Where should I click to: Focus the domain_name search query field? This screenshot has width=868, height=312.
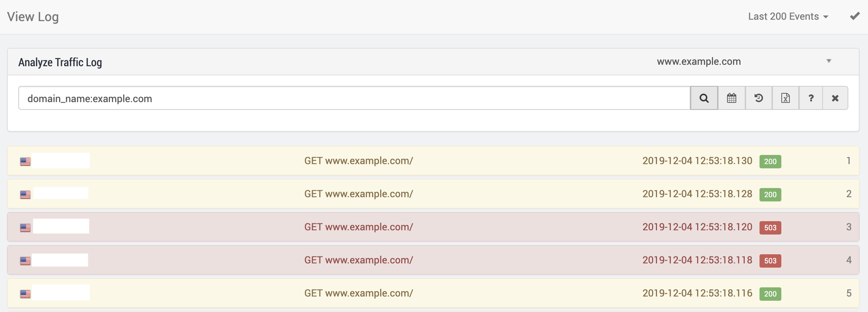[x=354, y=98]
